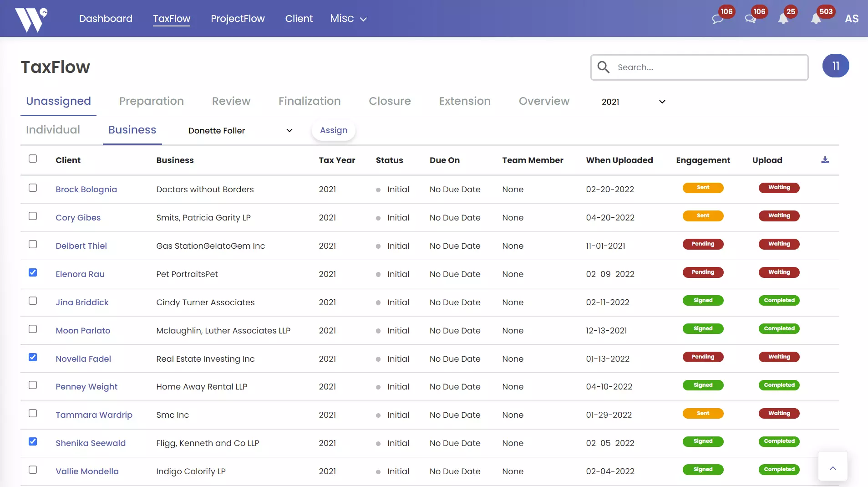View the bell alert icon showing 25
Viewport: 868px width, 487px height.
784,19
